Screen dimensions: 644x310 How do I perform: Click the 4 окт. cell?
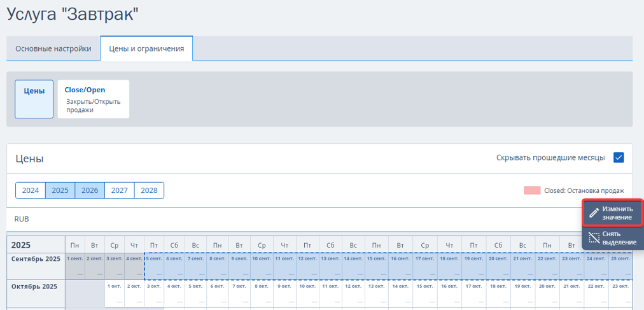coord(174,293)
